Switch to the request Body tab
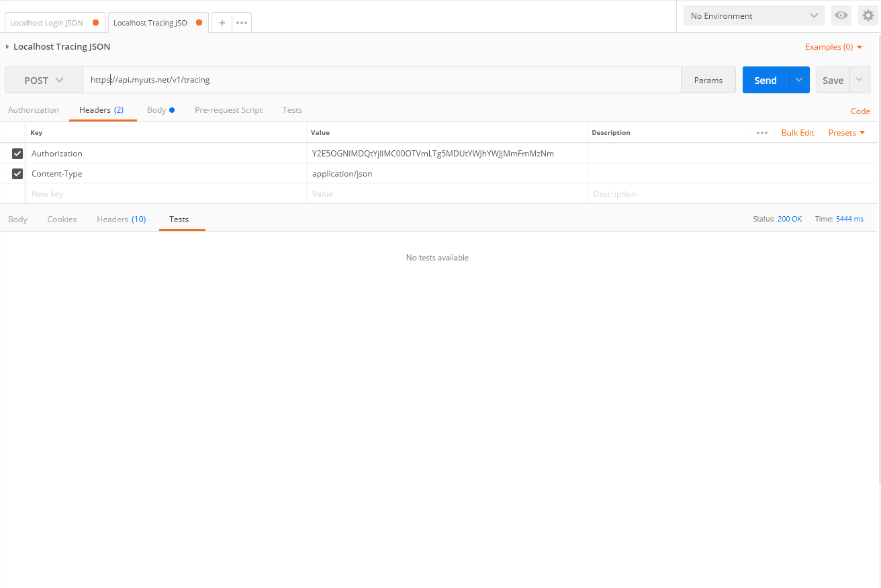 pyautogui.click(x=156, y=109)
